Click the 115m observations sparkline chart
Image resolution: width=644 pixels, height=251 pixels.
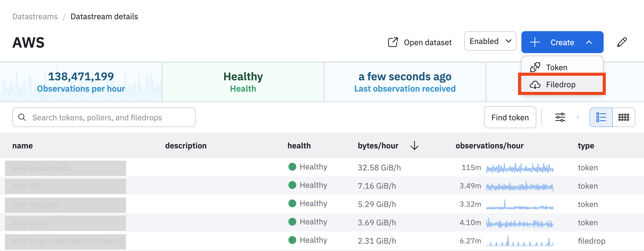pyautogui.click(x=520, y=168)
